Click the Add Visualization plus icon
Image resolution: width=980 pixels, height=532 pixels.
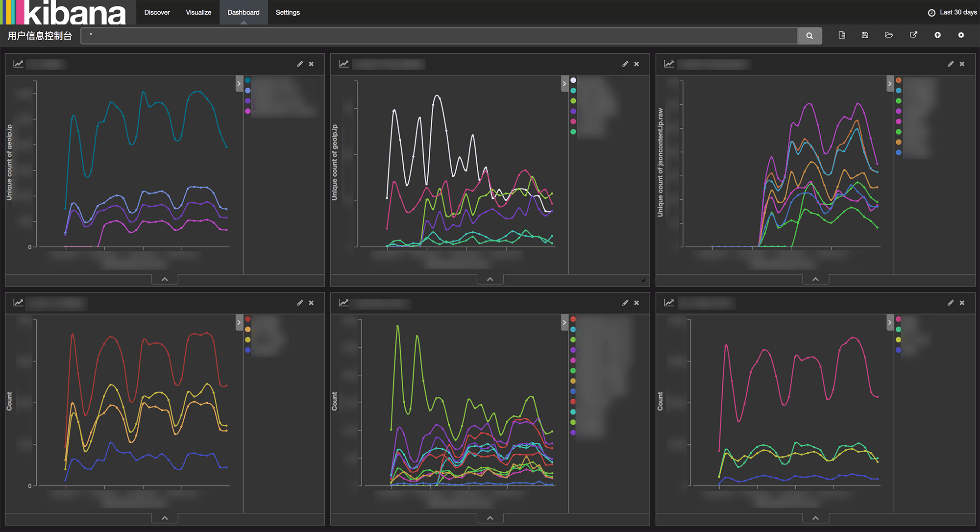[x=937, y=35]
